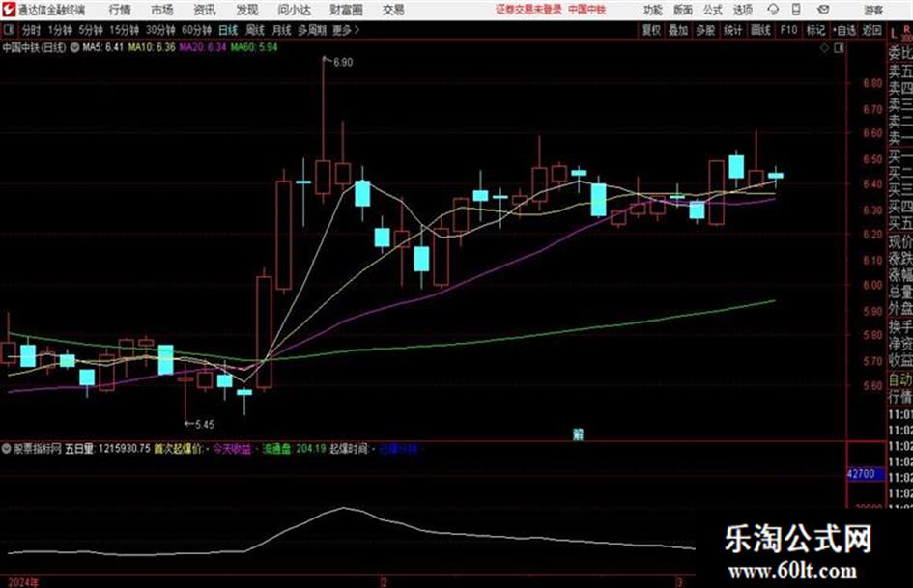The width and height of the screenshot is (913, 588).
Task: Open the 选项 menu
Action: (743, 10)
